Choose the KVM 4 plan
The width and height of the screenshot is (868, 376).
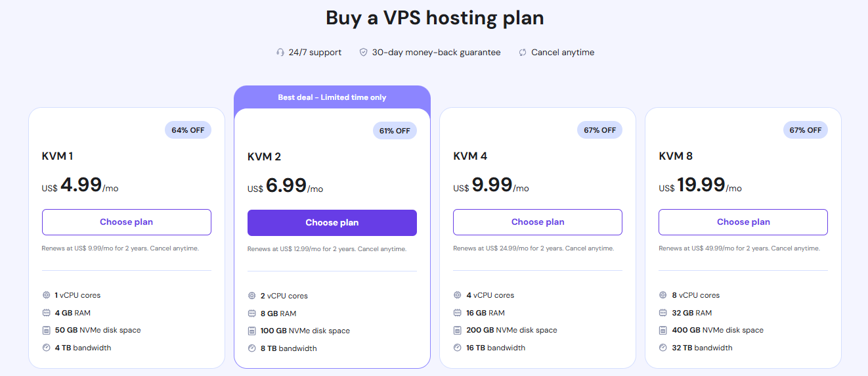pos(538,222)
